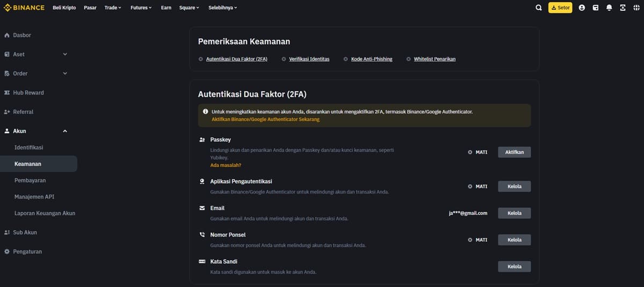The image size is (644, 287).
Task: Click Kelola for Nomor Ponsel
Action: point(514,240)
